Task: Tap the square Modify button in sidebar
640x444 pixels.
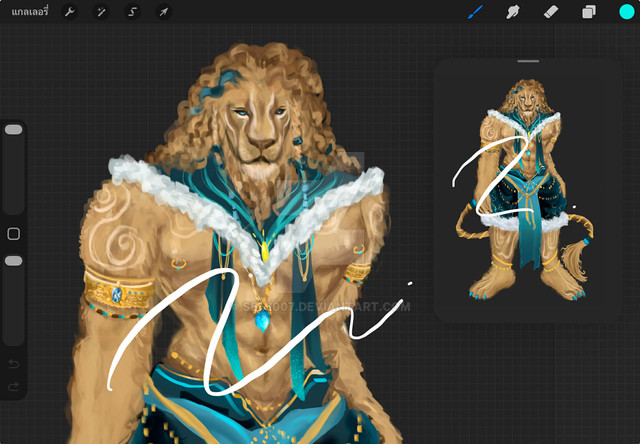Action: pyautogui.click(x=13, y=234)
